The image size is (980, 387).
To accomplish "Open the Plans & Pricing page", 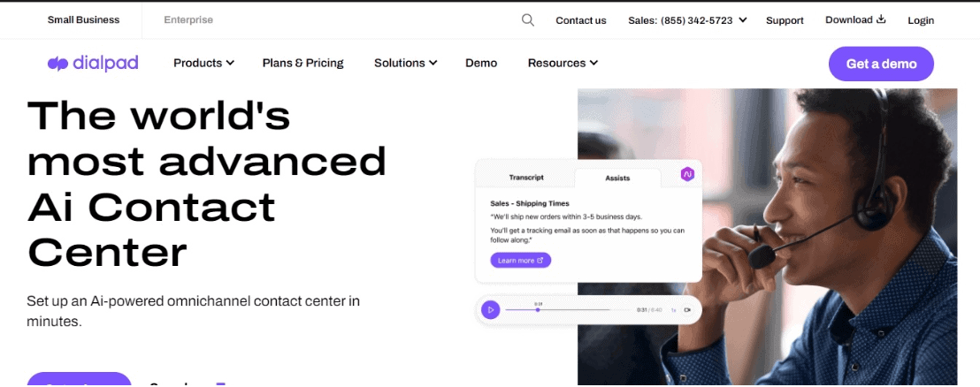I will pyautogui.click(x=303, y=63).
